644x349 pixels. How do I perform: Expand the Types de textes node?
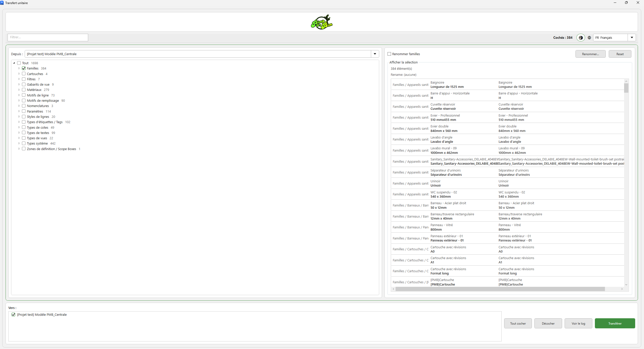click(x=19, y=133)
